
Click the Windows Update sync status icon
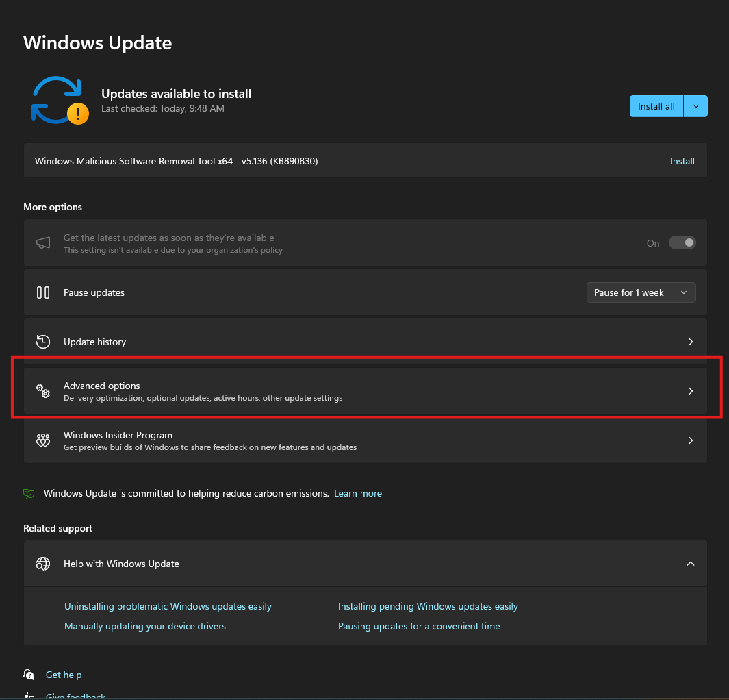coord(60,101)
